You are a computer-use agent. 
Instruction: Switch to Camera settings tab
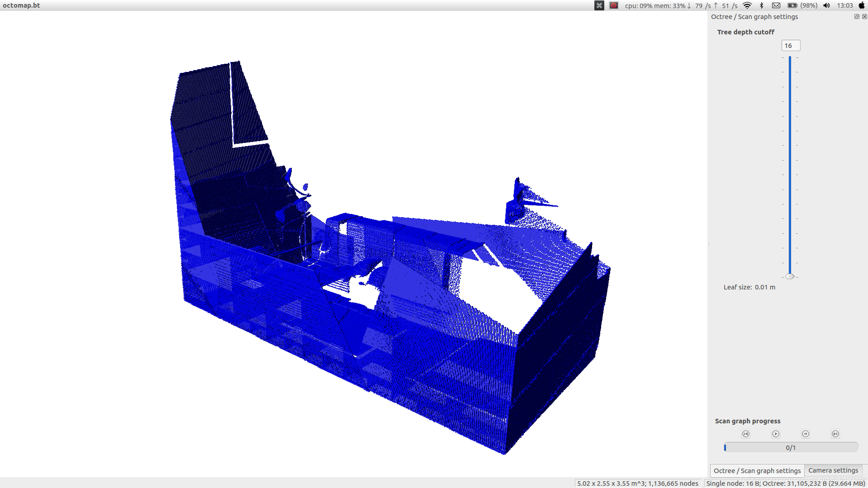coord(833,470)
